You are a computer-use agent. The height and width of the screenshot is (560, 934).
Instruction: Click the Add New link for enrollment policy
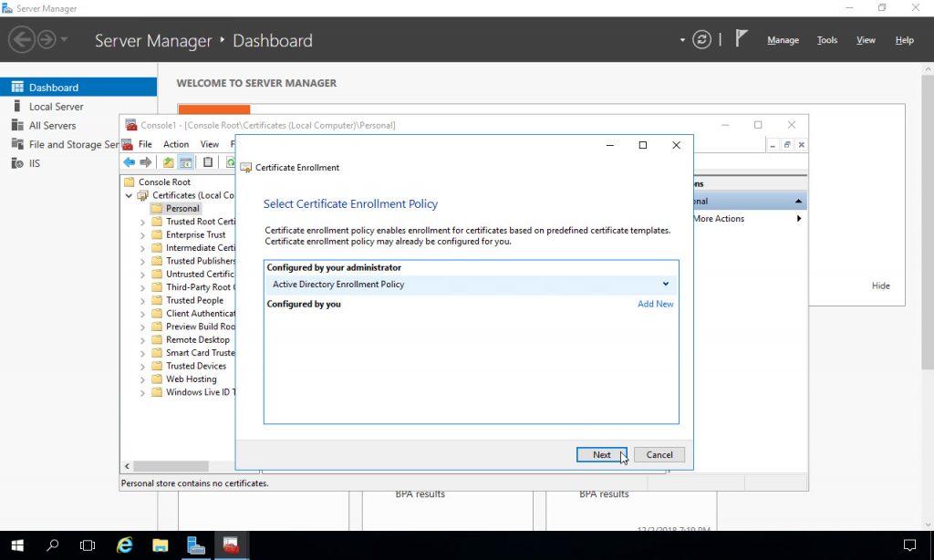[656, 304]
